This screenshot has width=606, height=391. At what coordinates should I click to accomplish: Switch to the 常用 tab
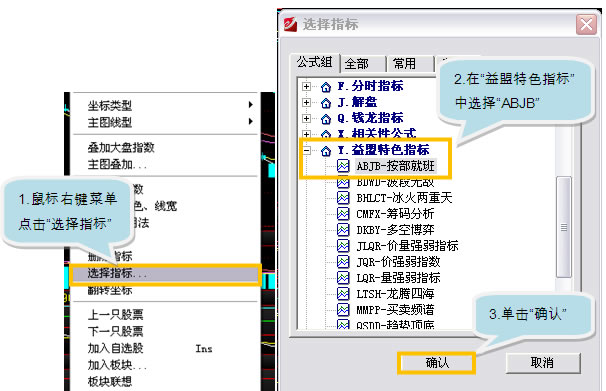pos(411,63)
